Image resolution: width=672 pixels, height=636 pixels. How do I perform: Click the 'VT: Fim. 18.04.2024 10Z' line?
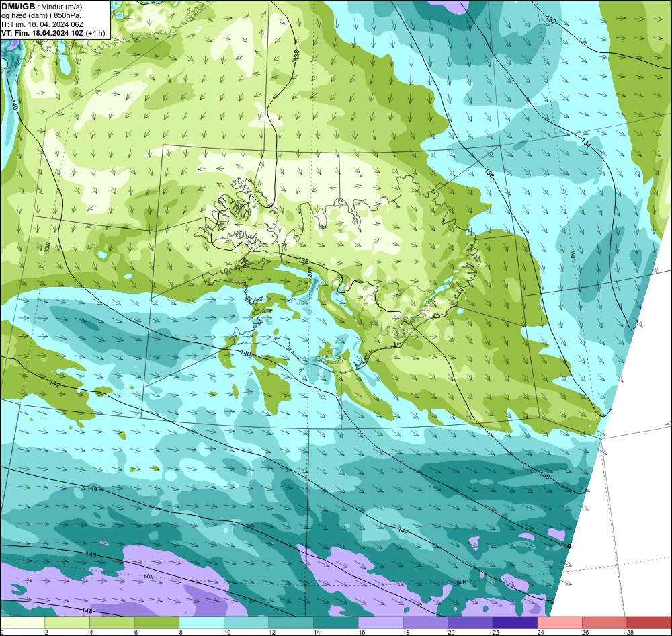[x=42, y=33]
